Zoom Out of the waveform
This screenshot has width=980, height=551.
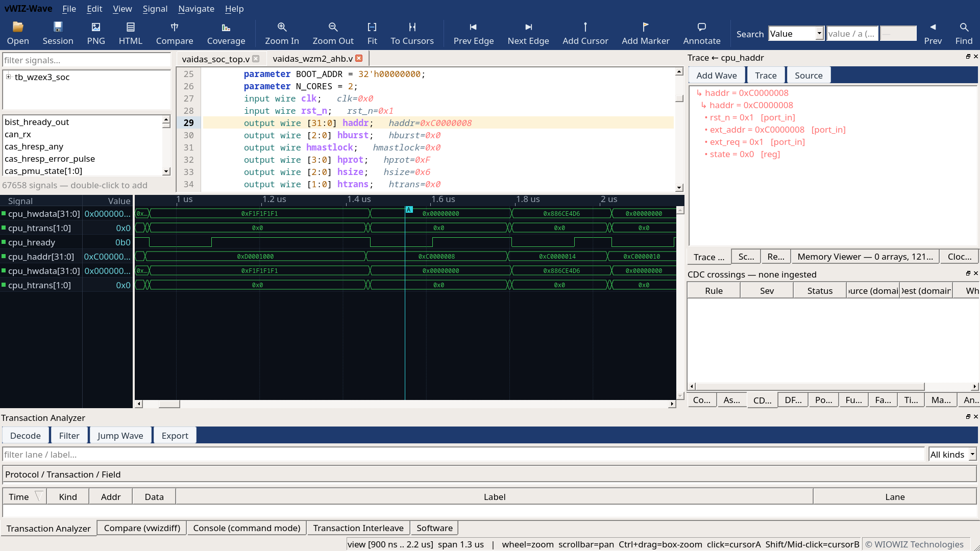pos(333,33)
